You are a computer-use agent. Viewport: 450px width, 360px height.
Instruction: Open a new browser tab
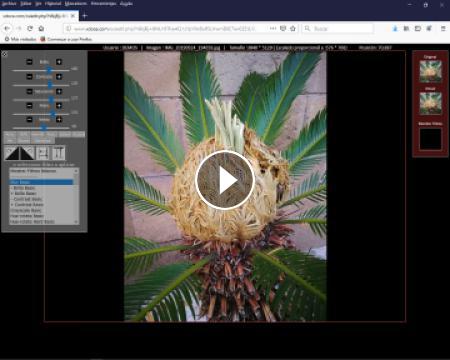(85, 16)
